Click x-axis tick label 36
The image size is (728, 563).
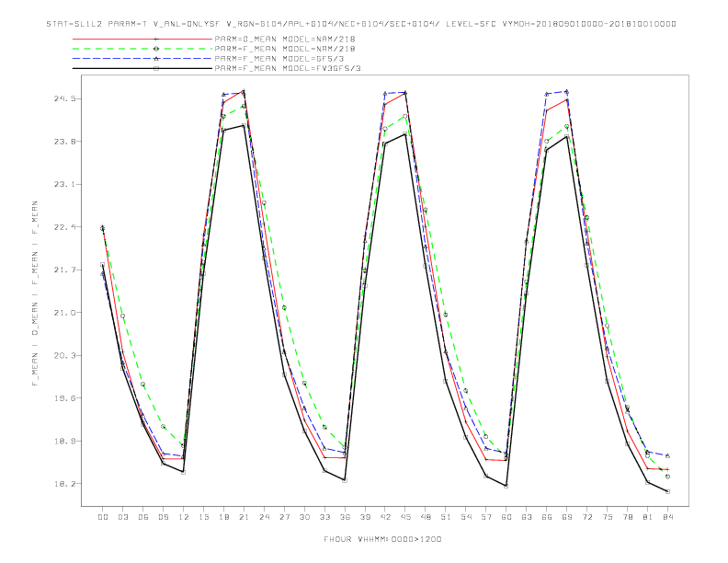click(345, 517)
